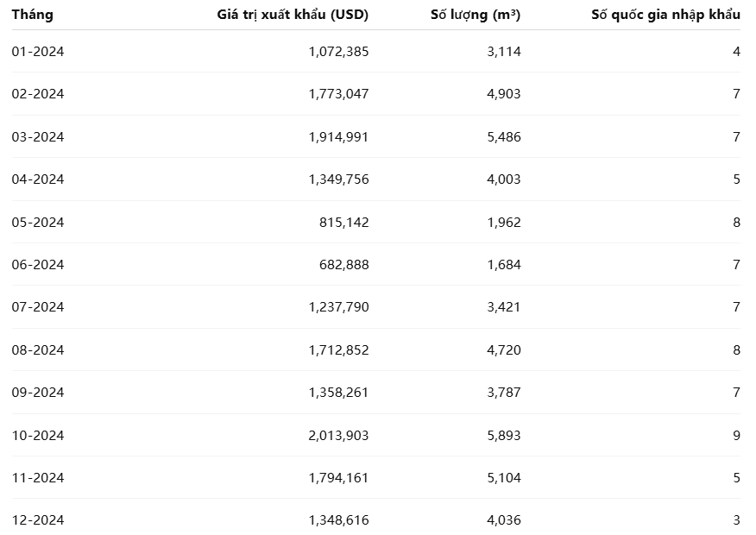Click export value 1,773,047
The height and width of the screenshot is (535, 756).
tap(338, 94)
